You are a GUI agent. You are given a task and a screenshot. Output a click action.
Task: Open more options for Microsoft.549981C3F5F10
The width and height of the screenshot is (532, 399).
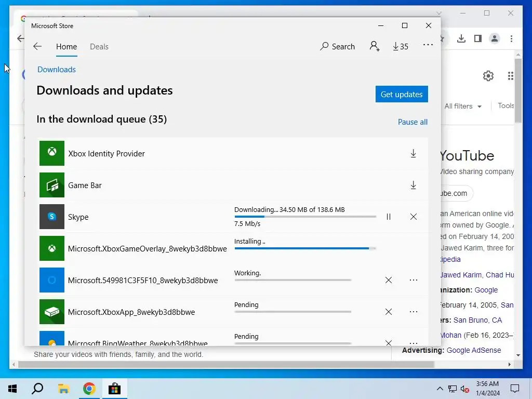tap(413, 280)
